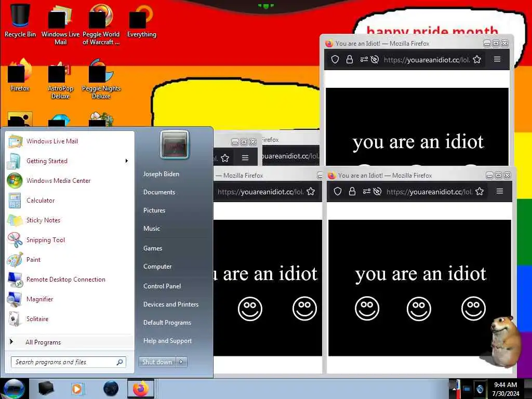The height and width of the screenshot is (399, 532).
Task: Open Default Programs link
Action: tap(167, 323)
